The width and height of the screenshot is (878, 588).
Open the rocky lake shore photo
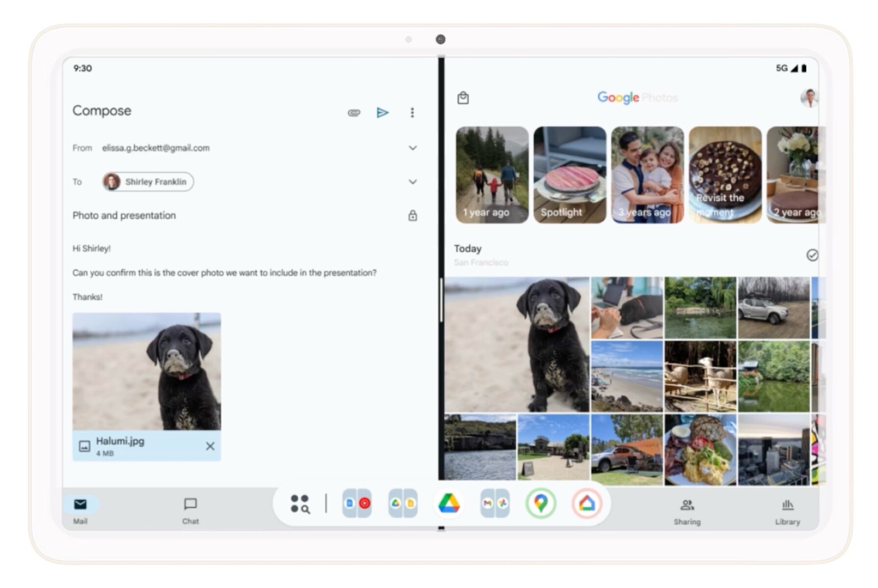pos(480,447)
